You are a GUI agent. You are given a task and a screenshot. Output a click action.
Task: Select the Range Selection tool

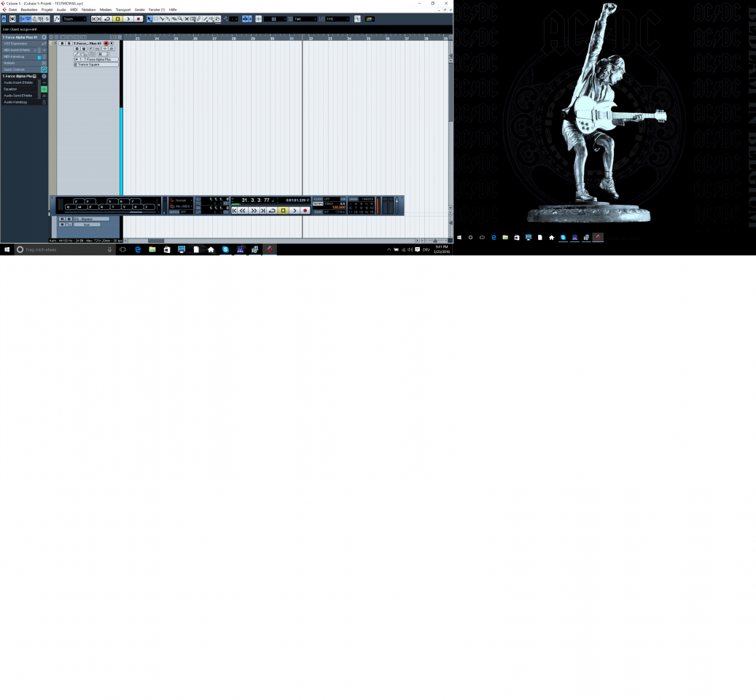[x=156, y=19]
